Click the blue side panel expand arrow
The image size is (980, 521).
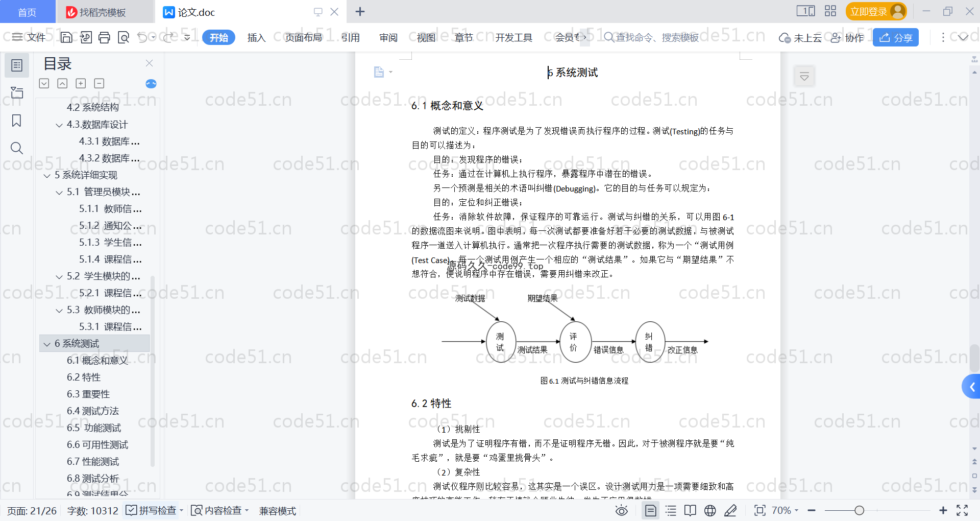[971, 387]
